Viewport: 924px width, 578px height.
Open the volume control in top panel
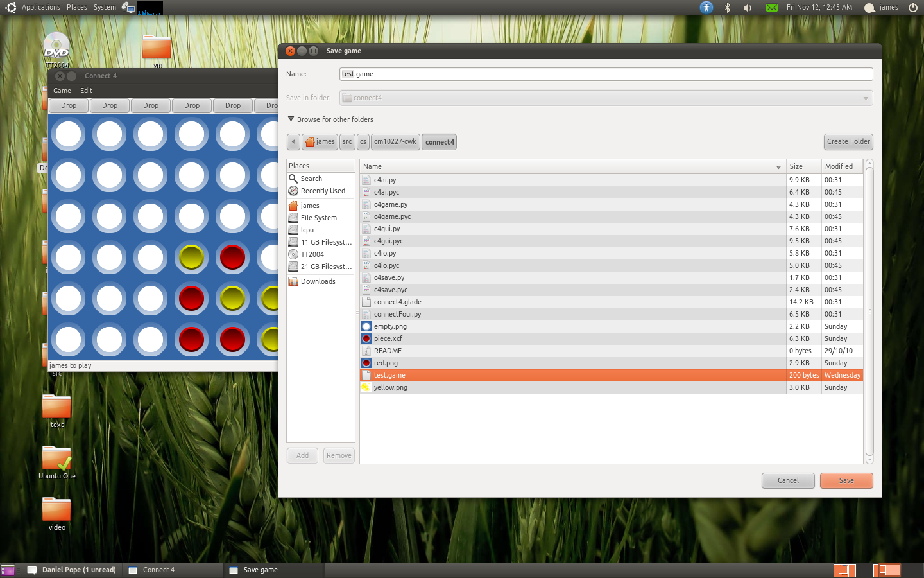pyautogui.click(x=748, y=8)
